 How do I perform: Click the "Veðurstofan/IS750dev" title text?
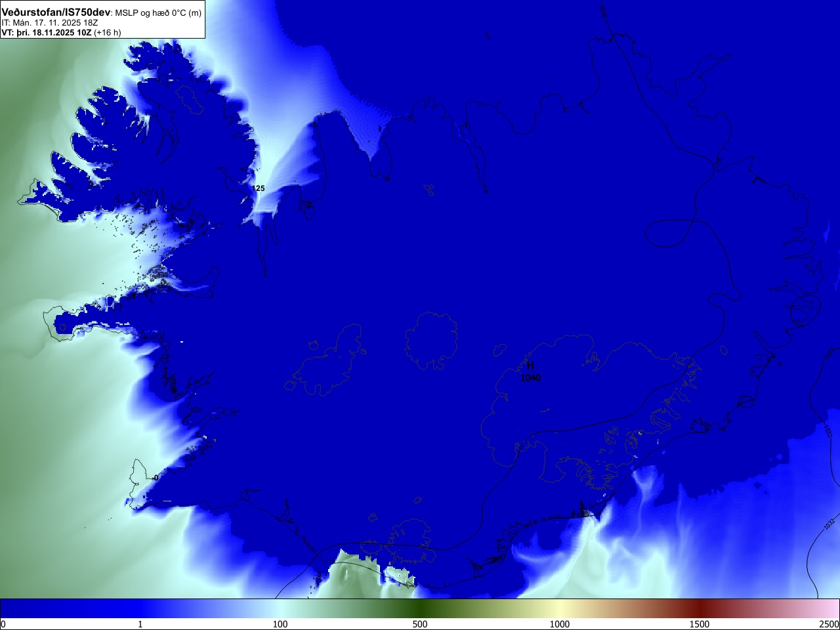(56, 12)
